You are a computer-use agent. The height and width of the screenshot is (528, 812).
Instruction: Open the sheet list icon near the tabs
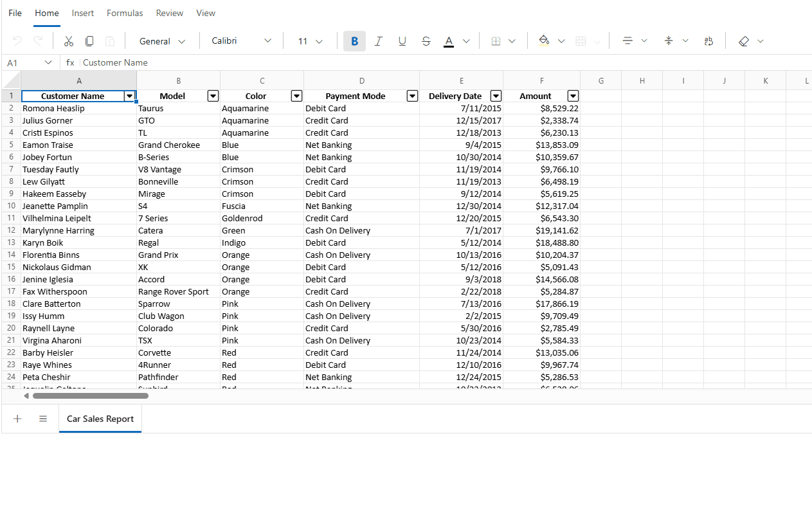click(x=42, y=418)
